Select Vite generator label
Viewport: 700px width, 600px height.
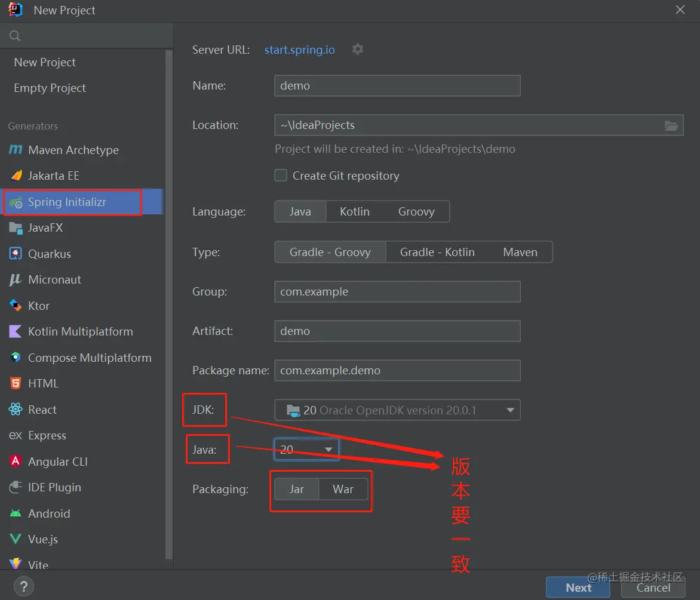tap(38, 565)
